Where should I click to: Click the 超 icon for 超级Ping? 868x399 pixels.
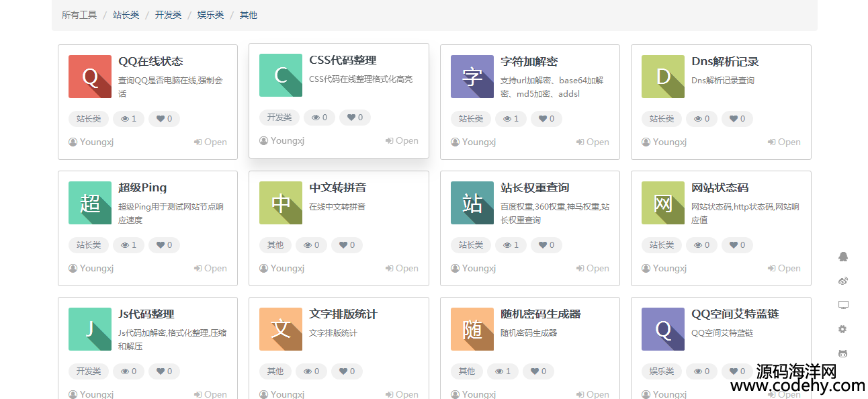(x=90, y=203)
